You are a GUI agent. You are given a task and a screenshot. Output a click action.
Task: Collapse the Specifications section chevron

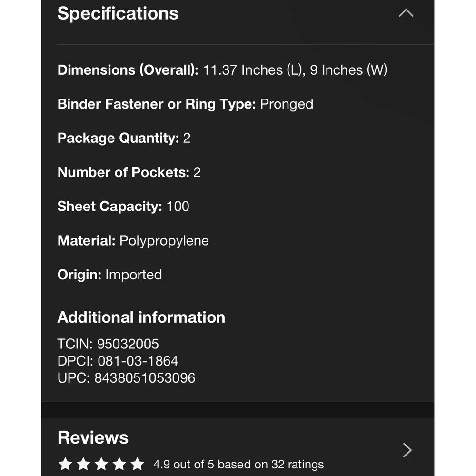pyautogui.click(x=406, y=13)
